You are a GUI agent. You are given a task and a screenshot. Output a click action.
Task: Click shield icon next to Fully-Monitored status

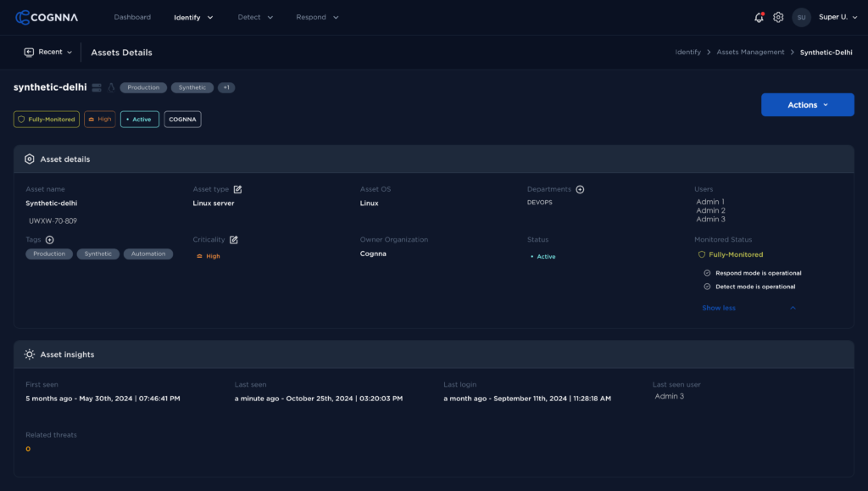pyautogui.click(x=702, y=254)
